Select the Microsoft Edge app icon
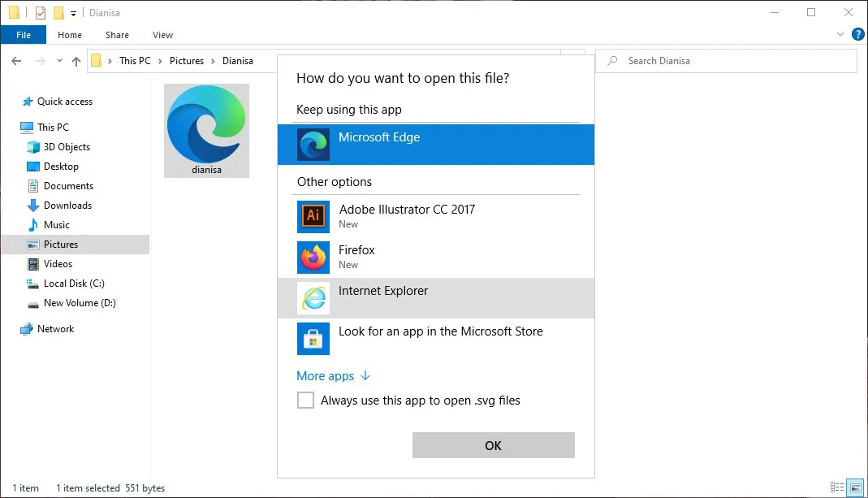 (313, 145)
